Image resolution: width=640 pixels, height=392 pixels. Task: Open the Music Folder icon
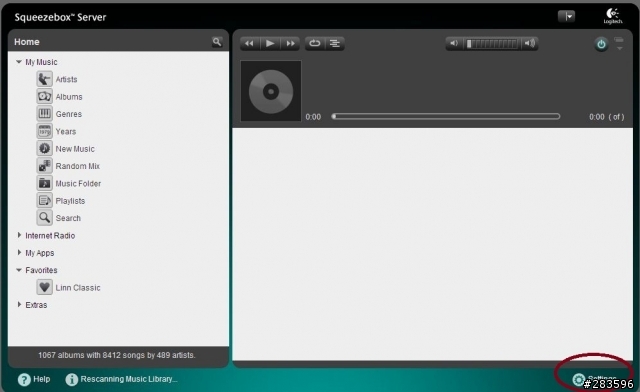44,183
